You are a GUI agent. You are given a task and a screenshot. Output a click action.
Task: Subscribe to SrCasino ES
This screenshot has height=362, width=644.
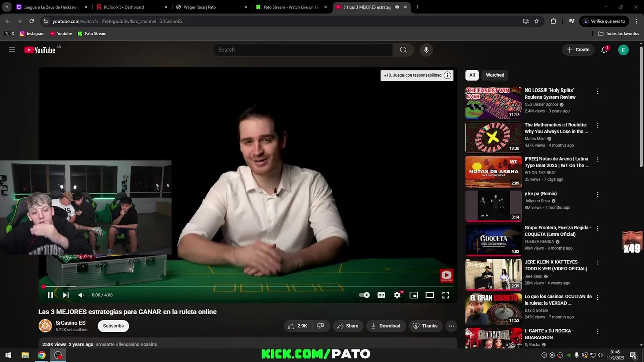(113, 326)
